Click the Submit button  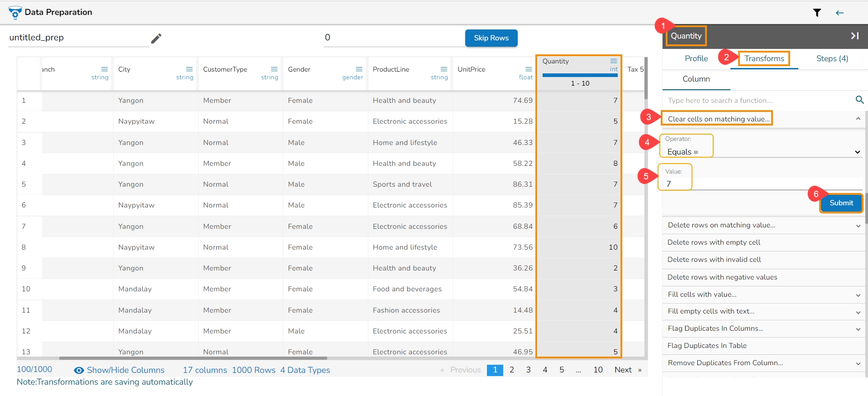pos(841,203)
